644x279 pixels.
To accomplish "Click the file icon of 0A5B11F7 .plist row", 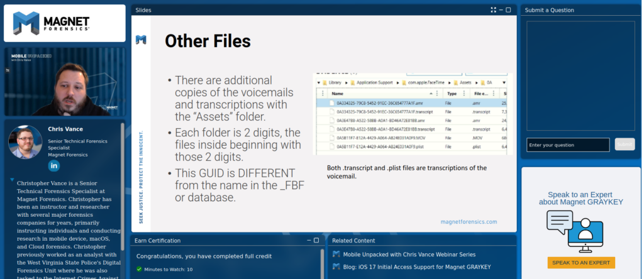I will [332, 146].
